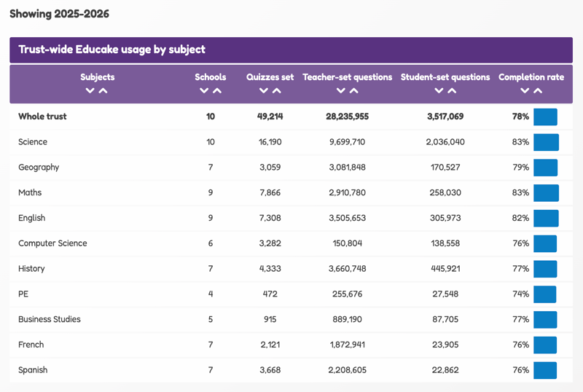
Task: Click the Spanish completion rate bar
Action: point(545,370)
